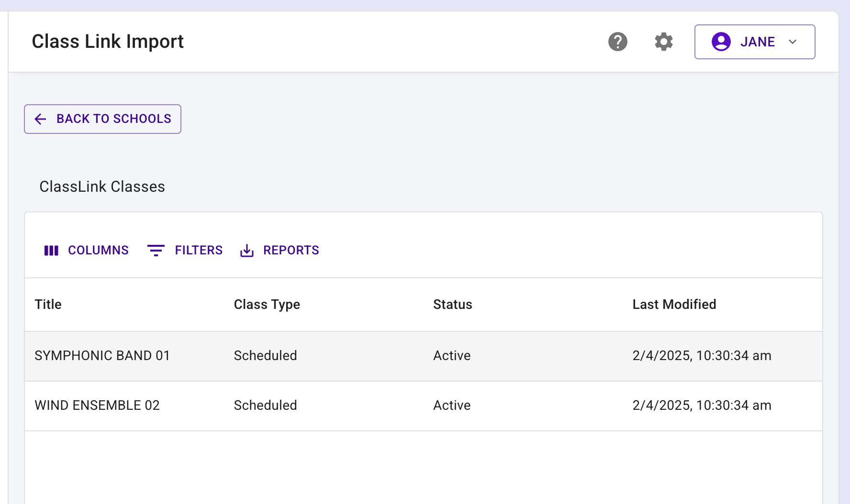Open the REPORTS export option
The width and height of the screenshot is (850, 504).
[x=280, y=251]
